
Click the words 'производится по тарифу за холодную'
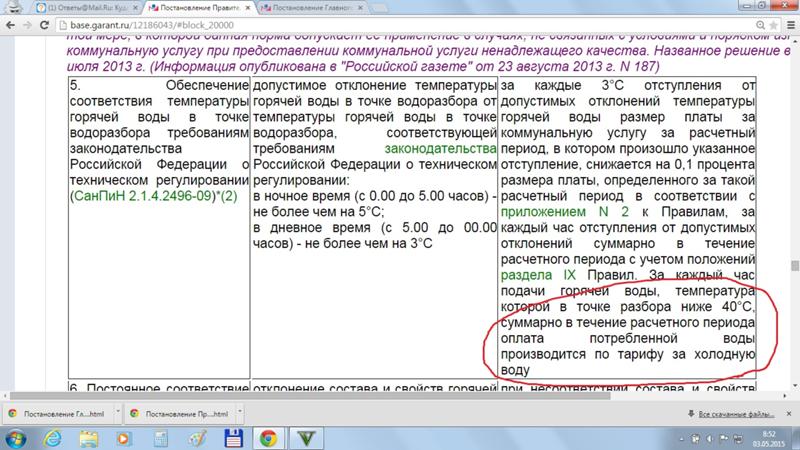(x=628, y=354)
